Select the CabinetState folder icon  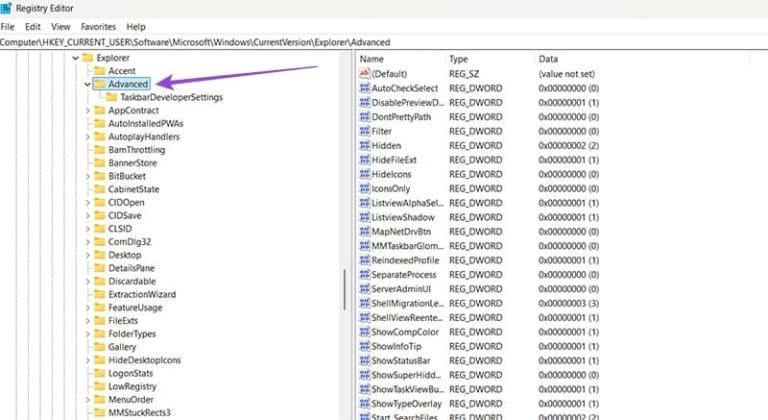pos(100,189)
